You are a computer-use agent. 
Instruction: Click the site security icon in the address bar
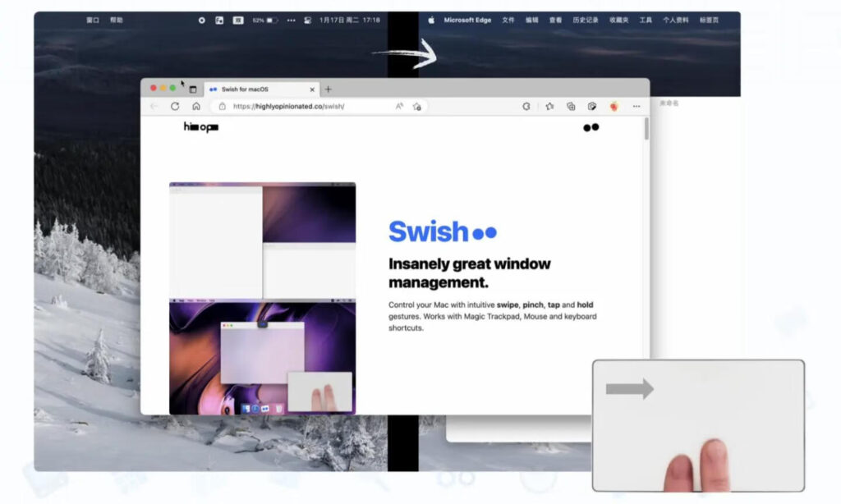tap(222, 107)
